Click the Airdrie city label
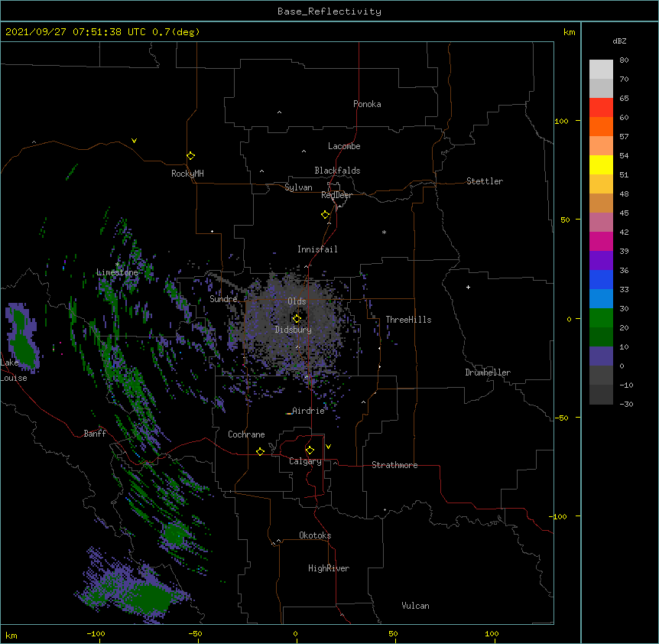 click(x=309, y=411)
